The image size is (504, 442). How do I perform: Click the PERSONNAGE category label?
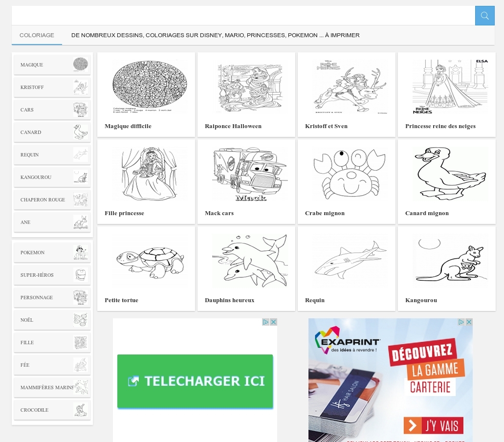click(x=37, y=298)
